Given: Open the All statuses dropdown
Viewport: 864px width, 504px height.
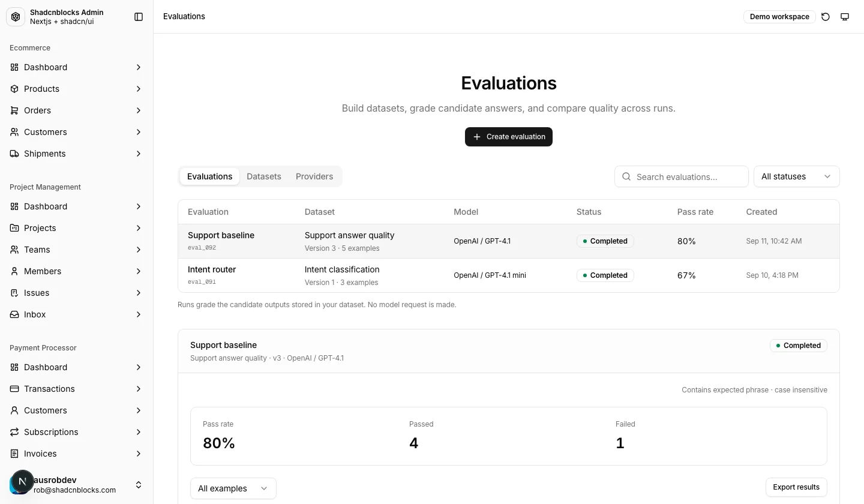Looking at the screenshot, I should [x=796, y=176].
